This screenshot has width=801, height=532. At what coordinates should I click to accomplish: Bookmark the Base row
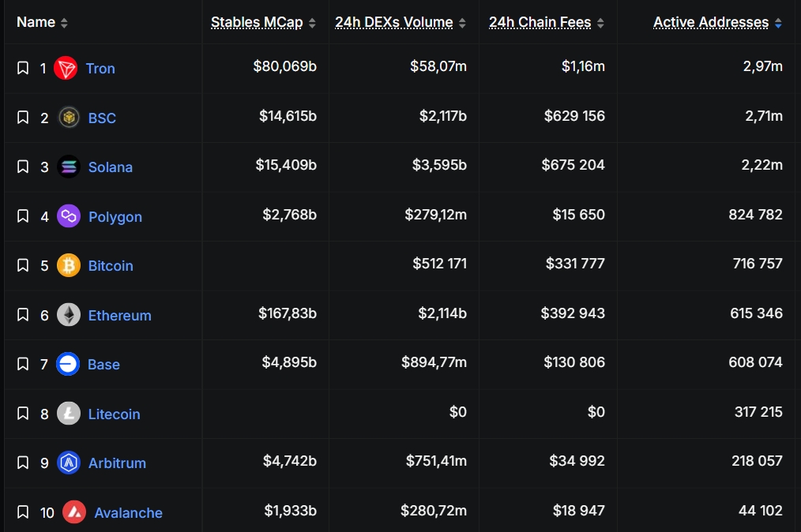[x=23, y=364]
